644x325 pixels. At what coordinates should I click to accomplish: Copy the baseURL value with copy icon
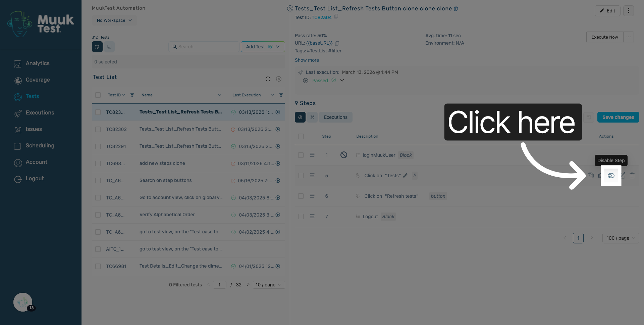tap(337, 43)
